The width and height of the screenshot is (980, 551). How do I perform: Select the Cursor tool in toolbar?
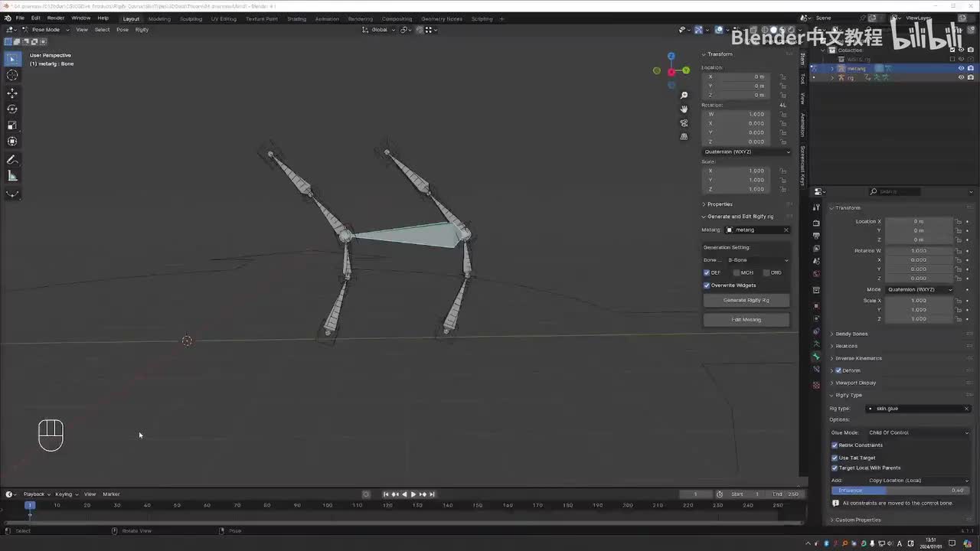(12, 75)
